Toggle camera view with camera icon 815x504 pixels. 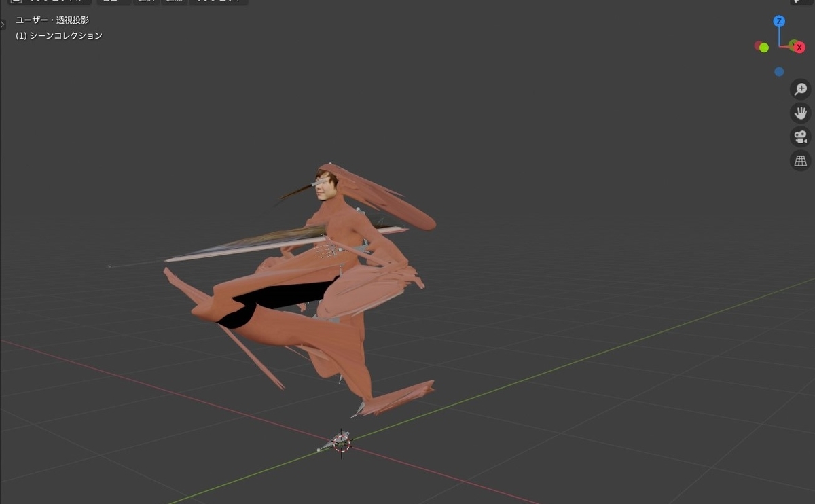click(801, 137)
